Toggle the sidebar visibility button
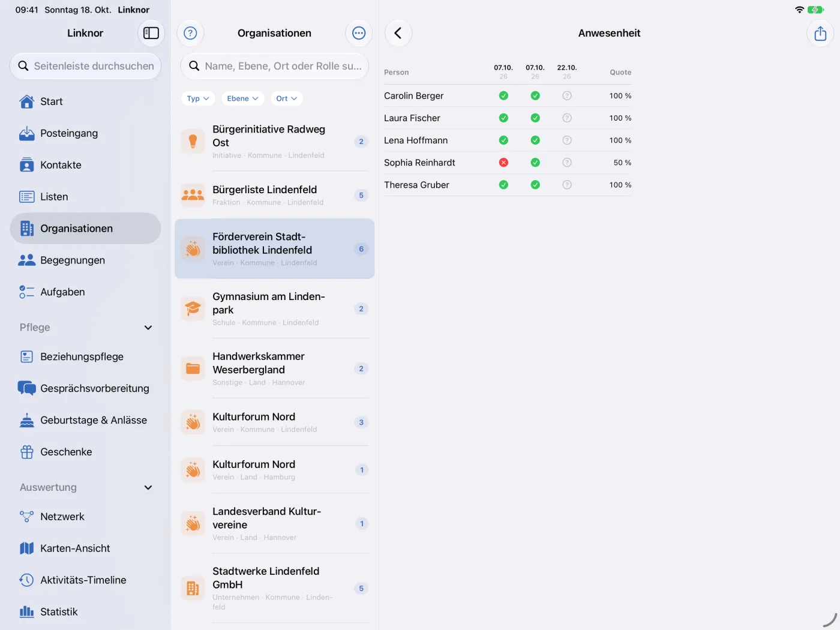This screenshot has width=840, height=630. 151,33
